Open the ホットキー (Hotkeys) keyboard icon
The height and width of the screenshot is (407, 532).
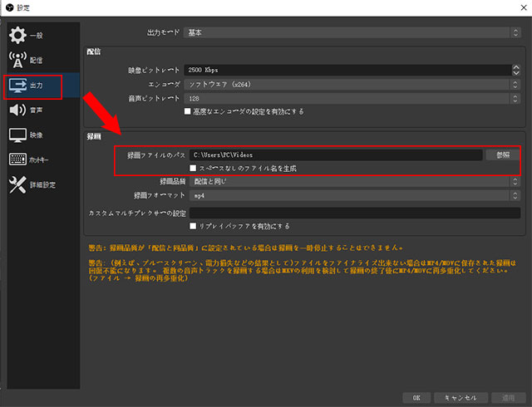pos(17,159)
